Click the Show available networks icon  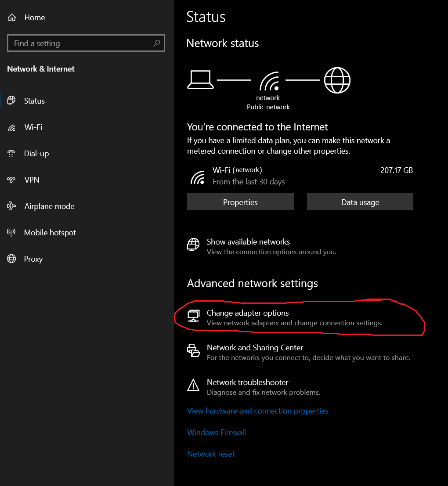click(x=193, y=245)
